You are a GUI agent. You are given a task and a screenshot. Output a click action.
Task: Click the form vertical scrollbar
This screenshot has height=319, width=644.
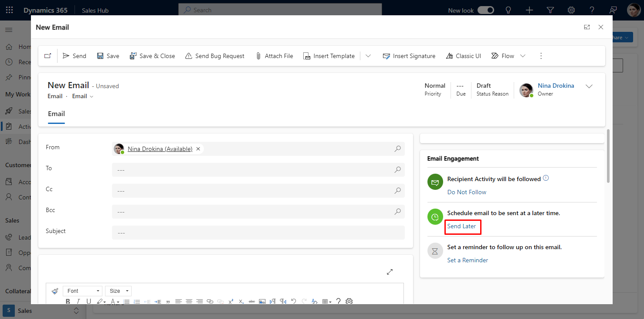click(608, 156)
